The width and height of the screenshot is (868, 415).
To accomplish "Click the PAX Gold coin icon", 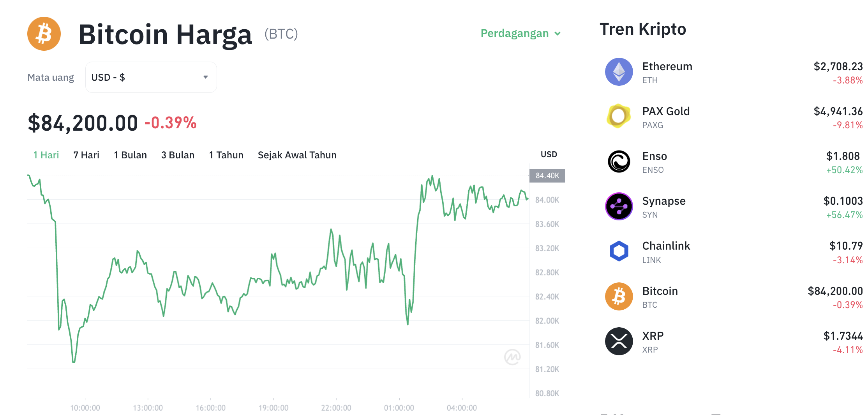I will (x=619, y=117).
